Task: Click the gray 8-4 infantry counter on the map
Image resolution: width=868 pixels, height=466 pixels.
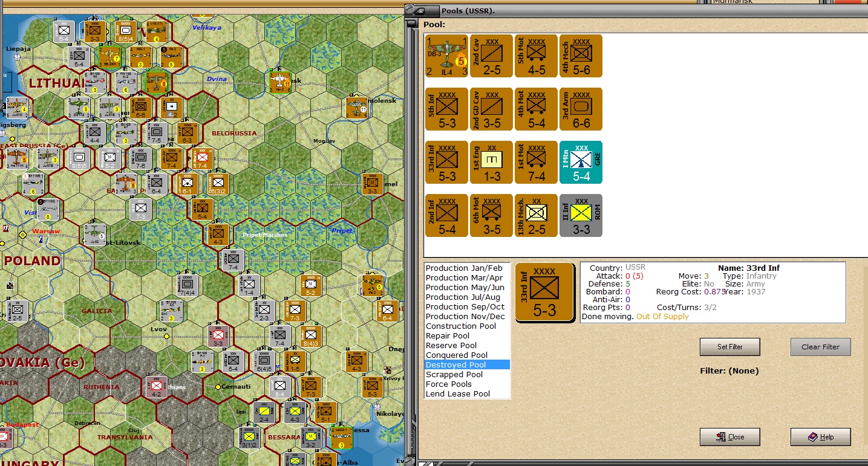Action: click(x=279, y=386)
